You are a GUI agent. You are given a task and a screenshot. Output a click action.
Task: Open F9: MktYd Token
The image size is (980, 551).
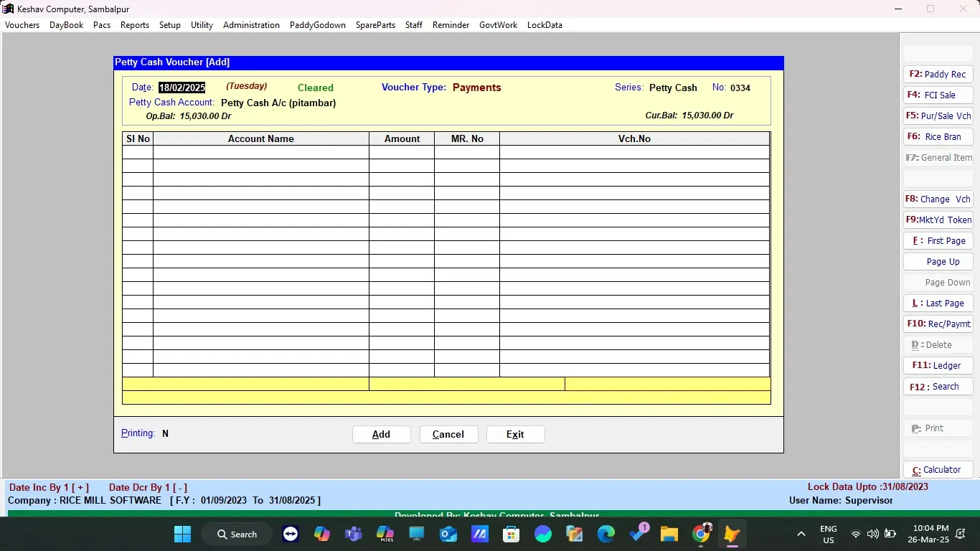938,220
